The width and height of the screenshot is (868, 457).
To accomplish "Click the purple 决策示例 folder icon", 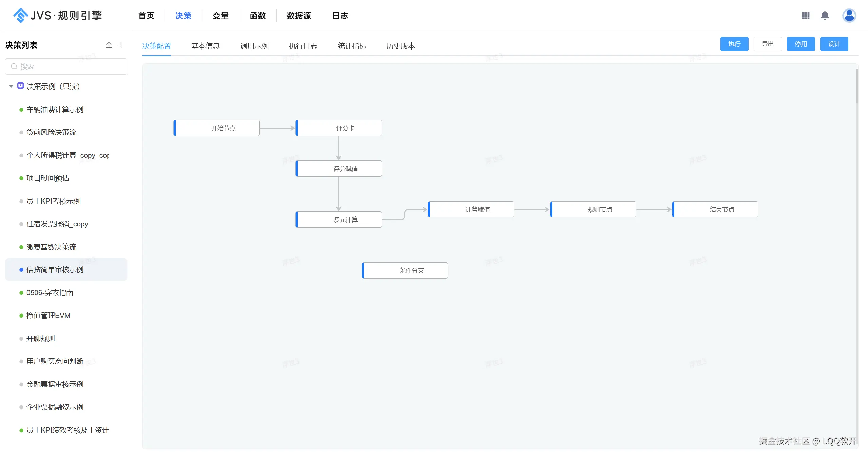I will [x=21, y=86].
